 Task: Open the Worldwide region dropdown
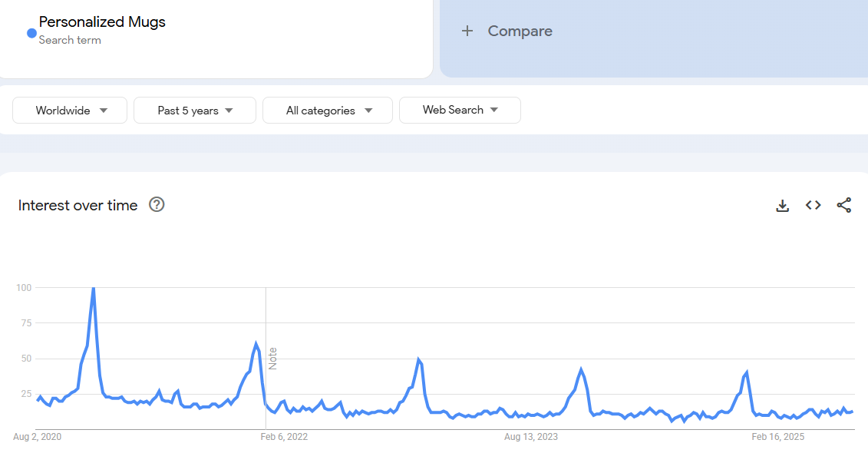point(70,111)
